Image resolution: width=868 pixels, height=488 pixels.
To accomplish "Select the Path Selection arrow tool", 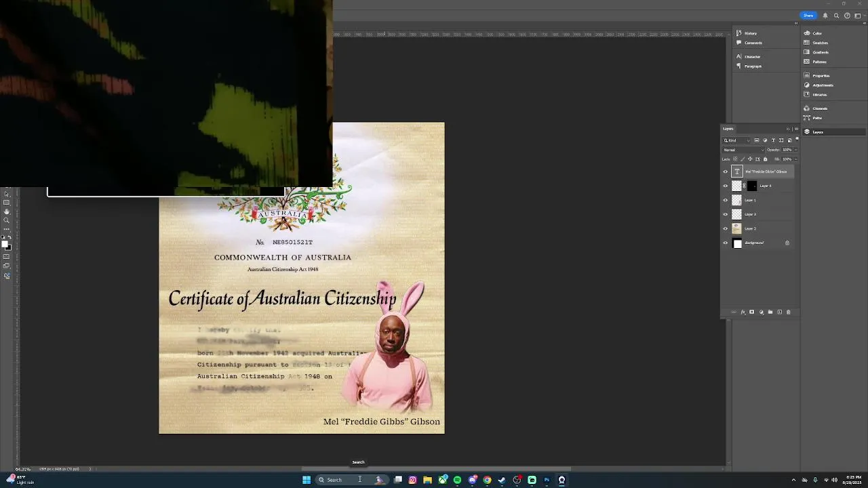I will pyautogui.click(x=6, y=194).
